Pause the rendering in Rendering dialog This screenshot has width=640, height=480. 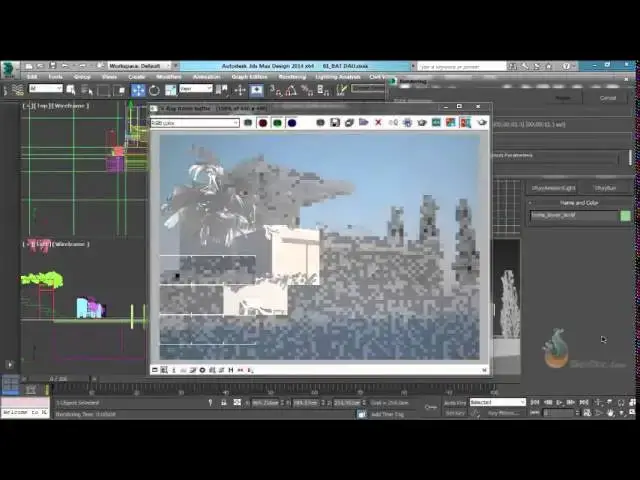click(x=563, y=98)
